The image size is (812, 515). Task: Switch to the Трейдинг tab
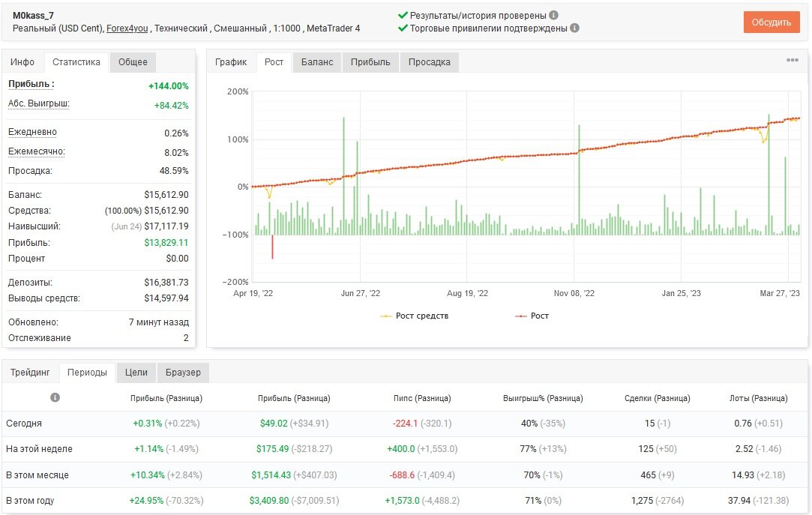pyautogui.click(x=30, y=372)
